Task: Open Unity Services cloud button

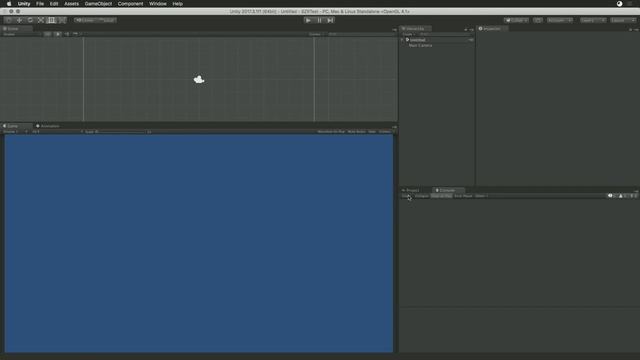Action: pos(538,20)
